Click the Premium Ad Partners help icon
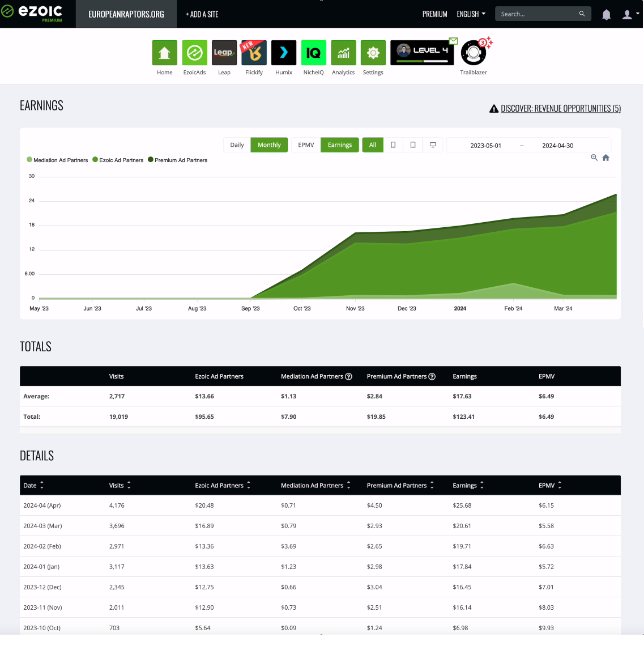644x650 pixels. tap(432, 376)
